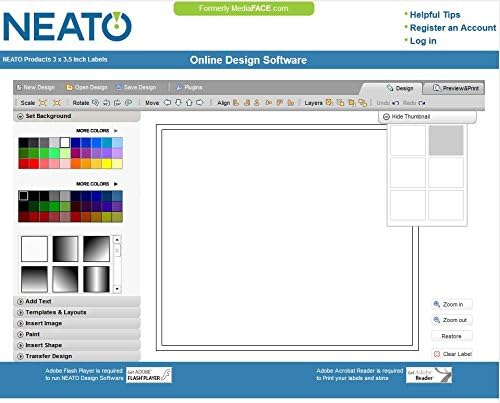Redo the last action
This screenshot has height=403, width=500.
[x=414, y=103]
